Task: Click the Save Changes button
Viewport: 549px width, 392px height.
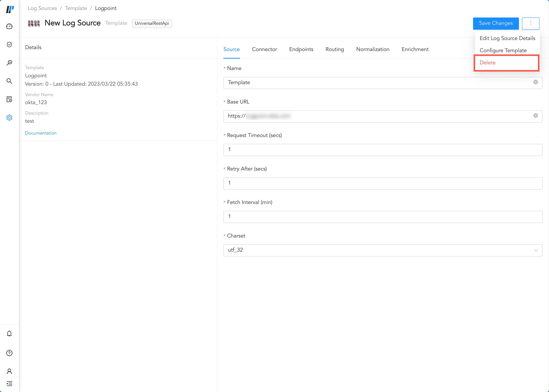Action: 496,23
